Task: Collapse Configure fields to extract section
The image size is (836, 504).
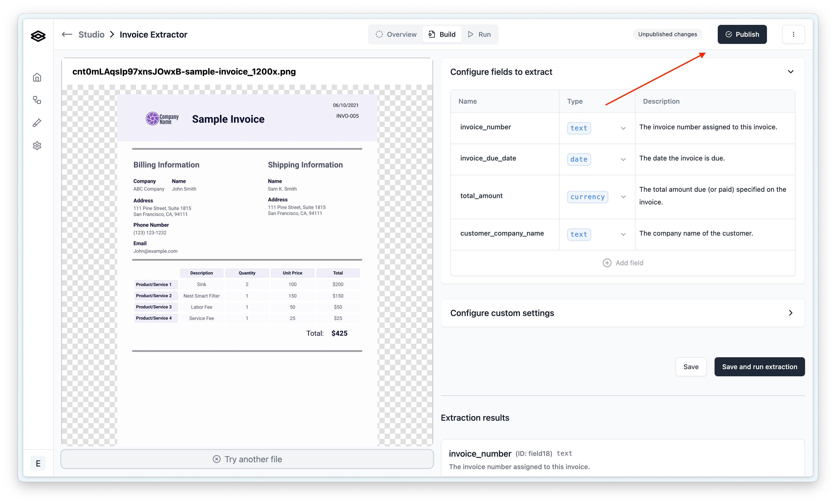Action: click(x=790, y=72)
